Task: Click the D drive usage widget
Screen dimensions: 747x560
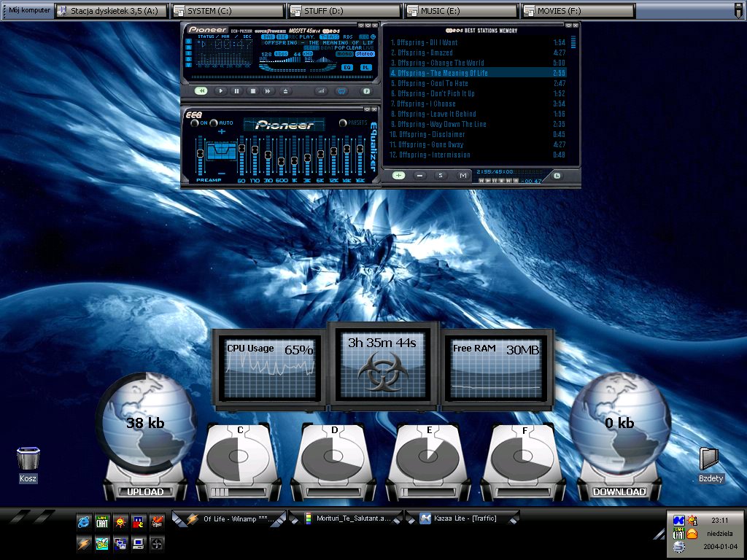Action: (x=333, y=462)
